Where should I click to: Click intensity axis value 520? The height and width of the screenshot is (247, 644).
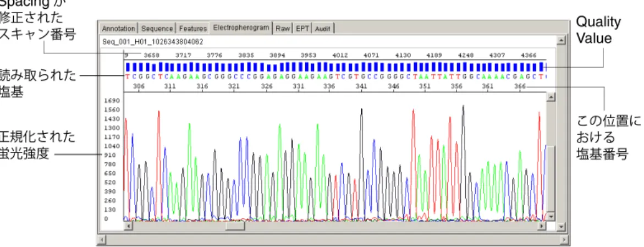click(x=111, y=182)
